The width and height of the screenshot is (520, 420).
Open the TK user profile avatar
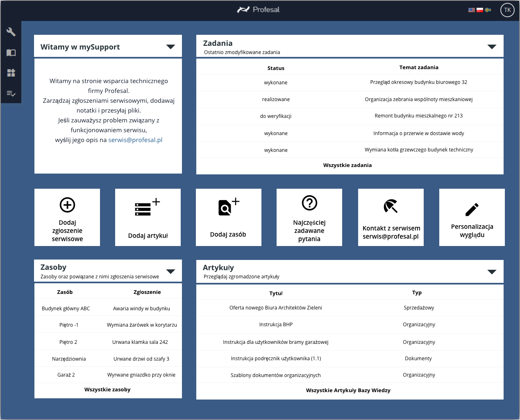tap(507, 10)
